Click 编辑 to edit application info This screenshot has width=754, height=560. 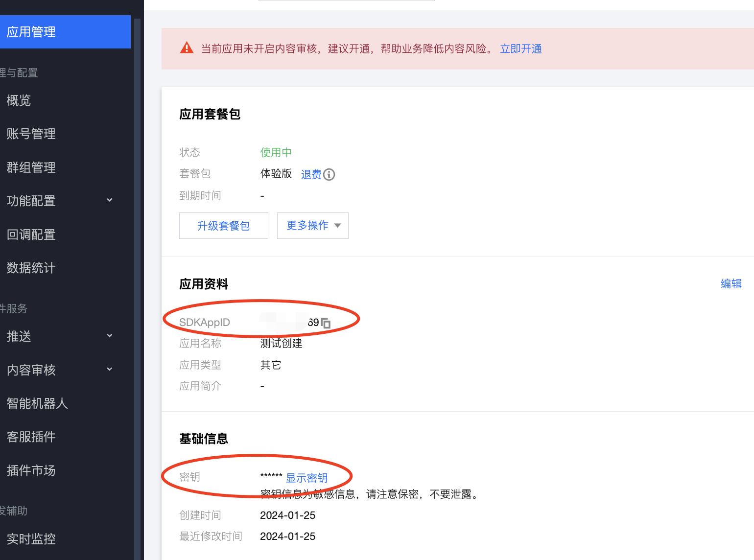click(730, 284)
